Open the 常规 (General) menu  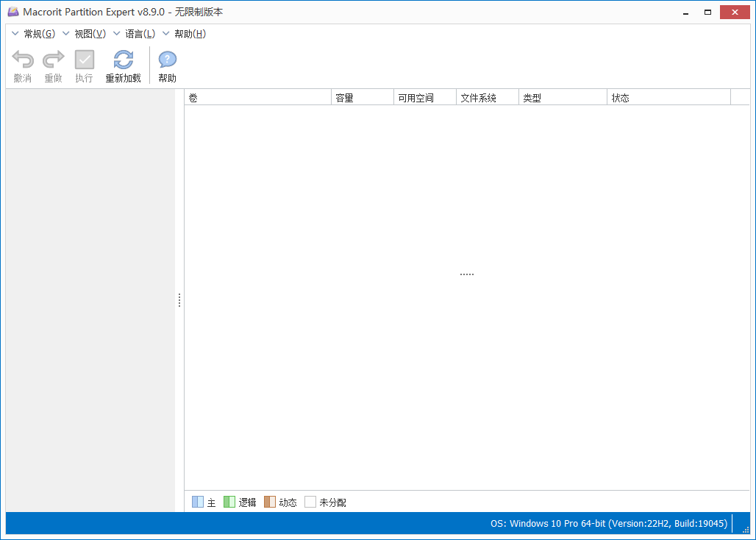coord(40,33)
